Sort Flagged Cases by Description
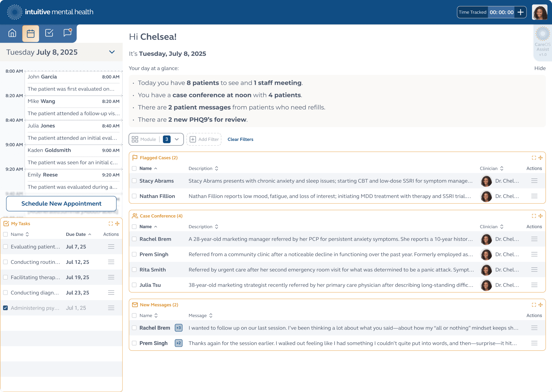This screenshot has width=552, height=392. point(216,168)
